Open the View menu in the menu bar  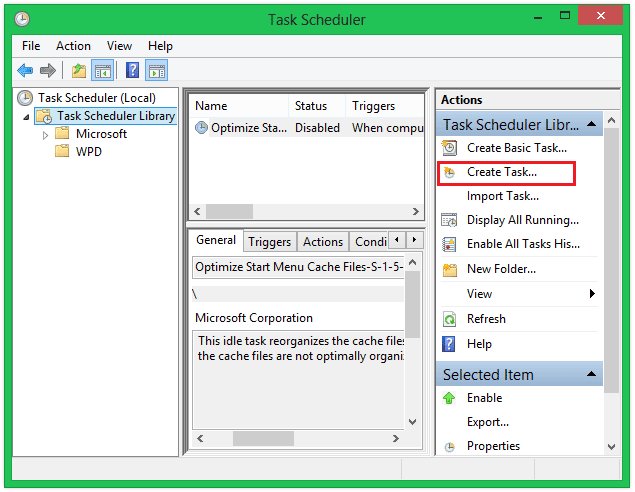(119, 46)
